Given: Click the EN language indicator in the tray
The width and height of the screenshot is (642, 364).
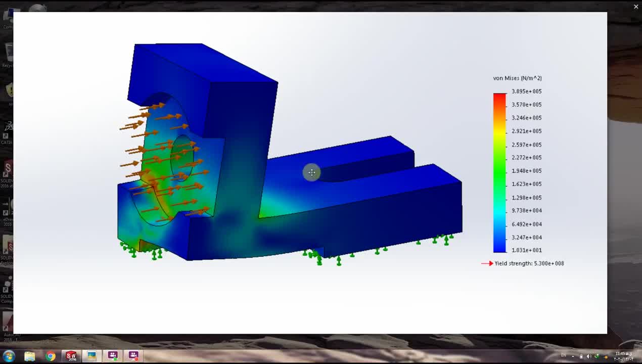Looking at the screenshot, I should (x=564, y=355).
